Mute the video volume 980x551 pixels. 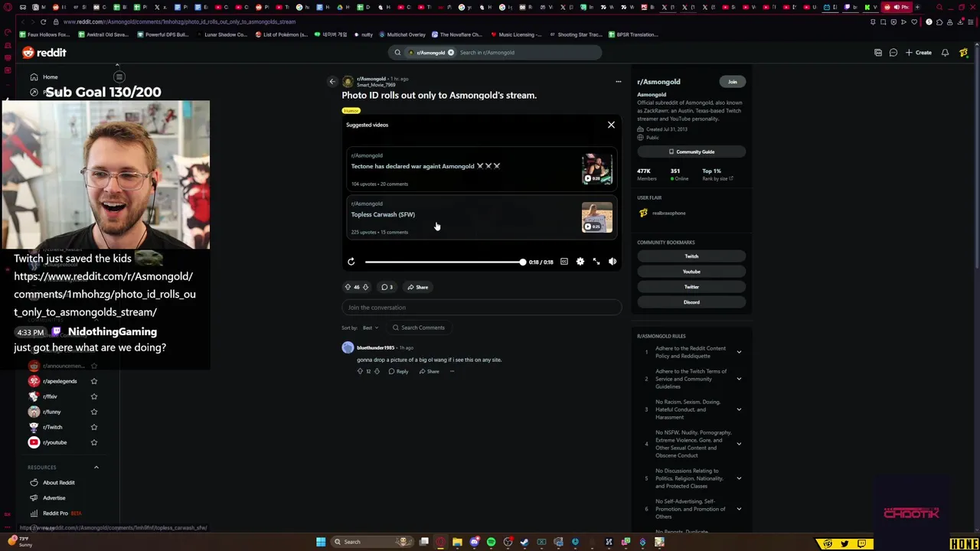pos(612,262)
